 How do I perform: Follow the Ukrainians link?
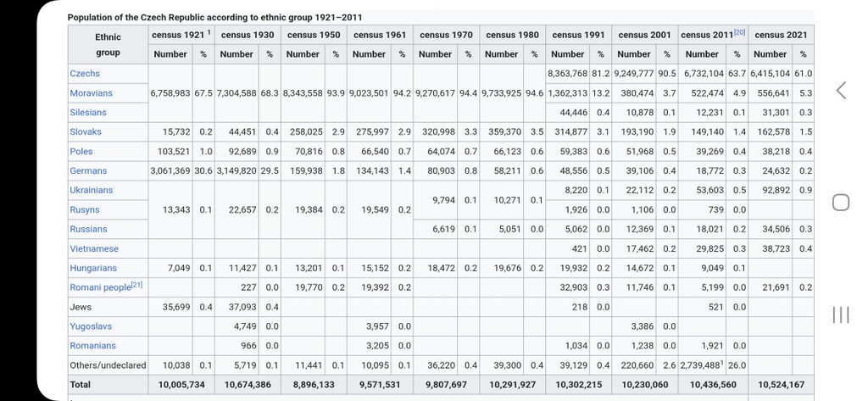tap(92, 190)
